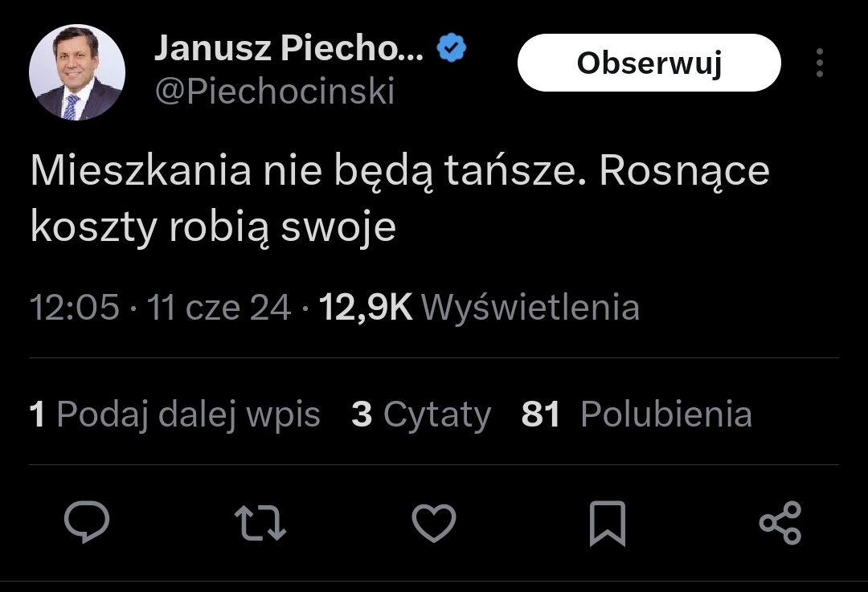
Task: Open the 3 Cytaty quotes list
Action: pos(421,414)
